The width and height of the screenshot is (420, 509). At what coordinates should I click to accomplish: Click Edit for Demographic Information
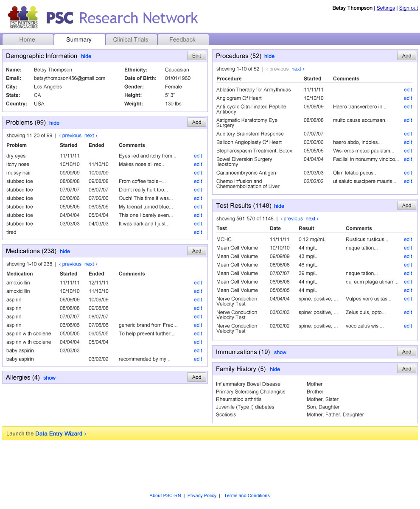(196, 56)
